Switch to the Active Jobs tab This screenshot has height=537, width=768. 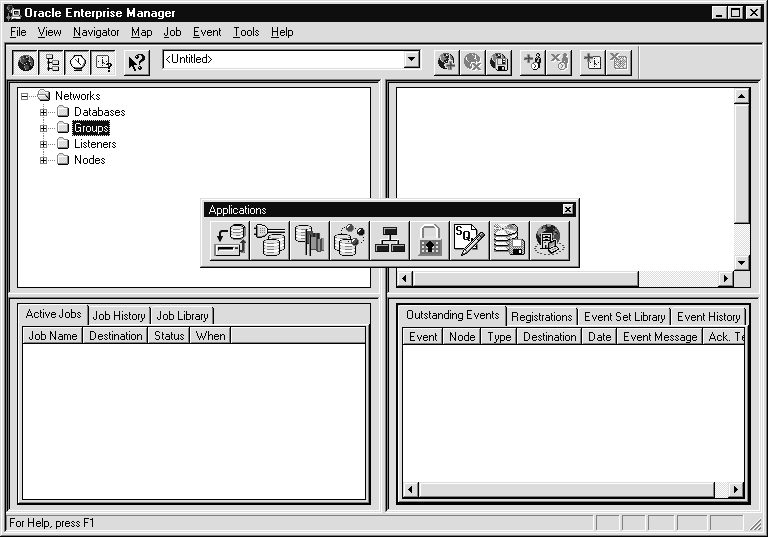[x=53, y=314]
